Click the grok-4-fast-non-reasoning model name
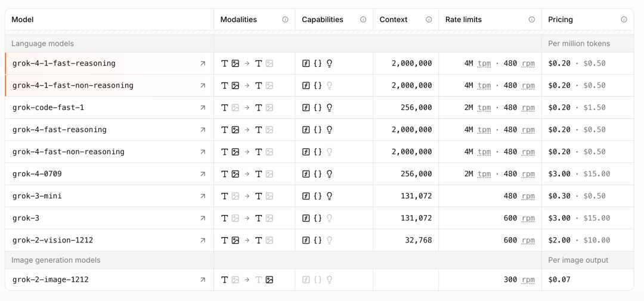 [x=69, y=152]
